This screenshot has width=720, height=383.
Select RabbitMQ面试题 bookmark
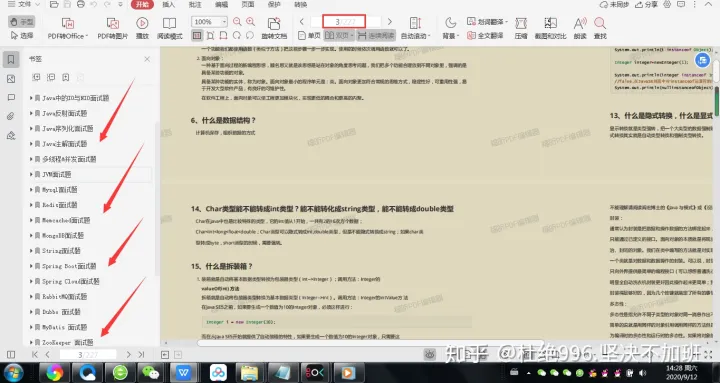click(65, 297)
